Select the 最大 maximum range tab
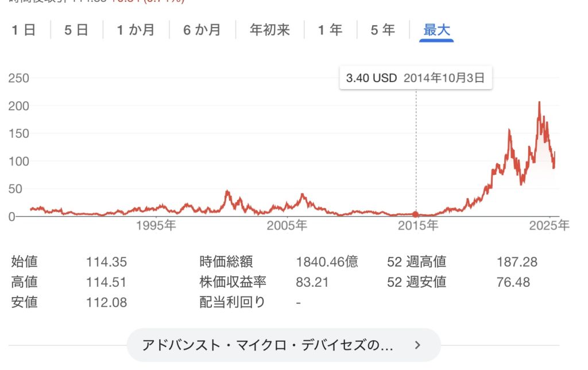 coord(436,30)
